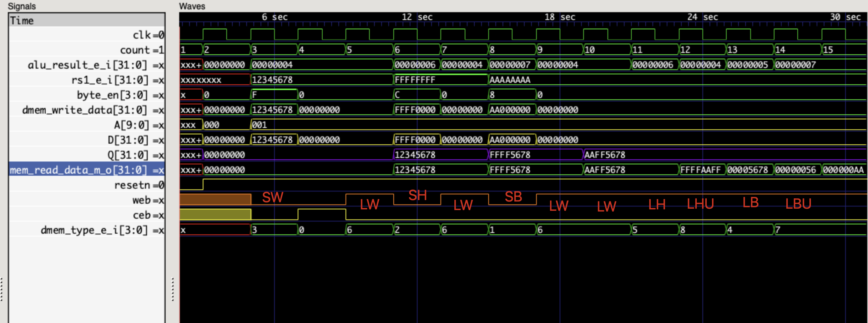The image size is (868, 323).
Task: Click dmem_type value 5 segment
Action: pos(655,230)
